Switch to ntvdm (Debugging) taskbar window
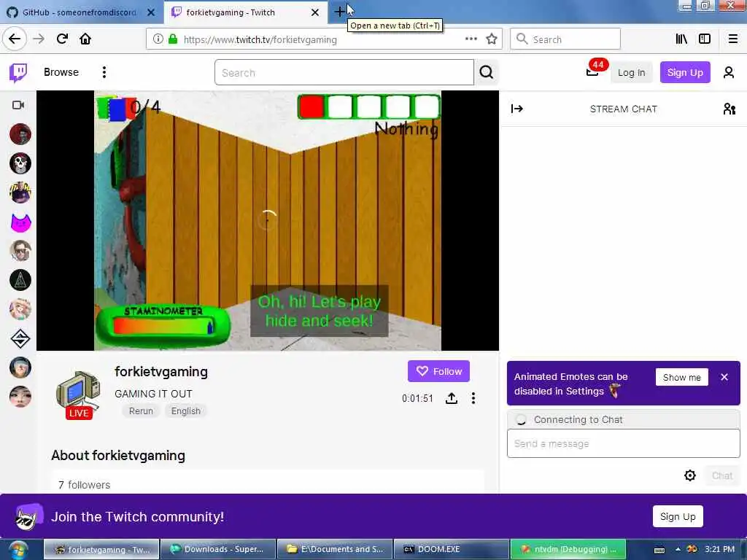This screenshot has height=560, width=747. 568,550
